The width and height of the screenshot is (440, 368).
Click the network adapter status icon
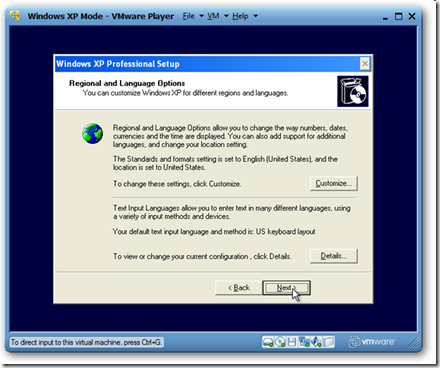click(304, 342)
